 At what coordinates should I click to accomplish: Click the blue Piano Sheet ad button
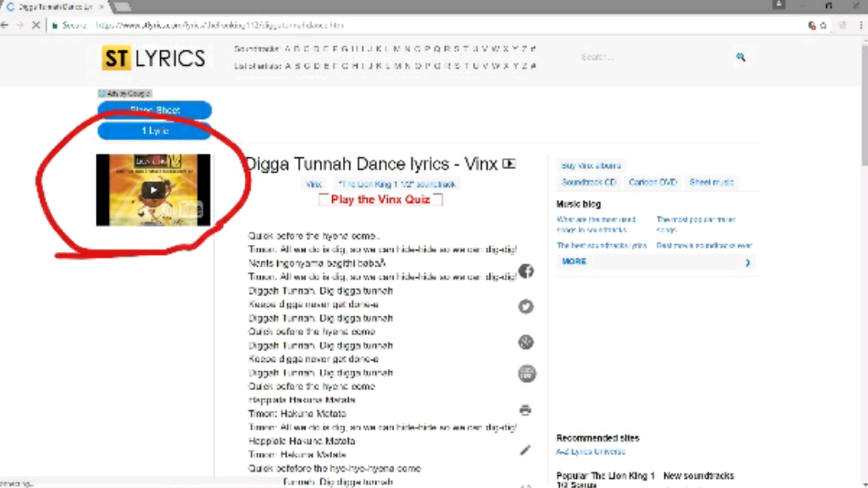click(x=155, y=110)
